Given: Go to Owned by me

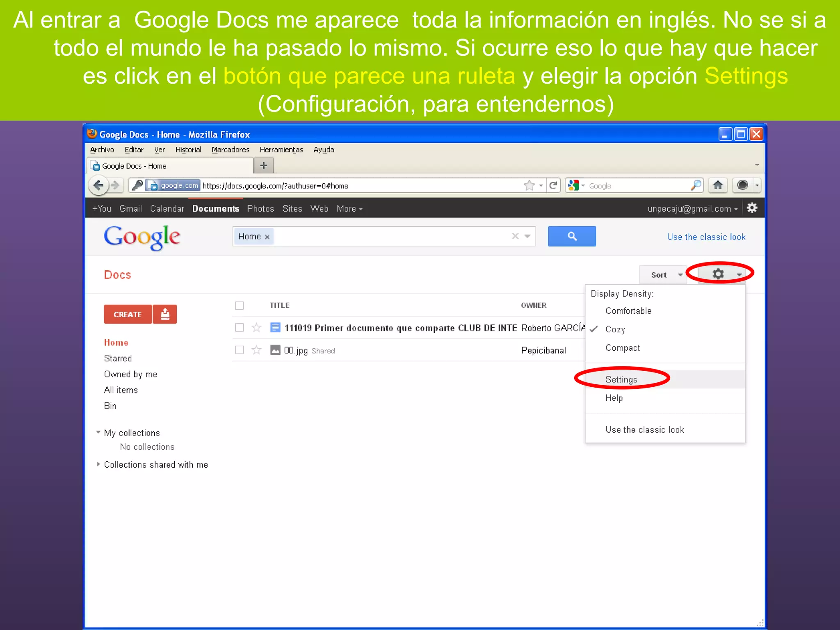Looking at the screenshot, I should click(x=130, y=374).
